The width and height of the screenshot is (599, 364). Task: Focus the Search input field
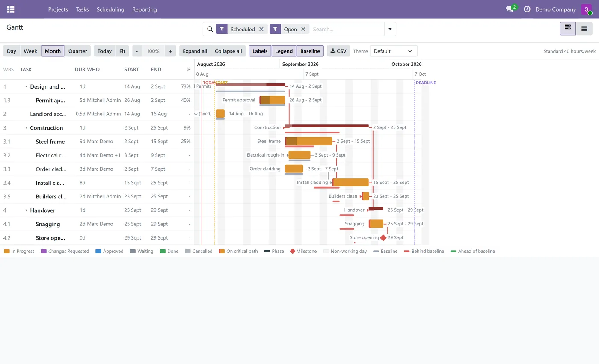347,29
